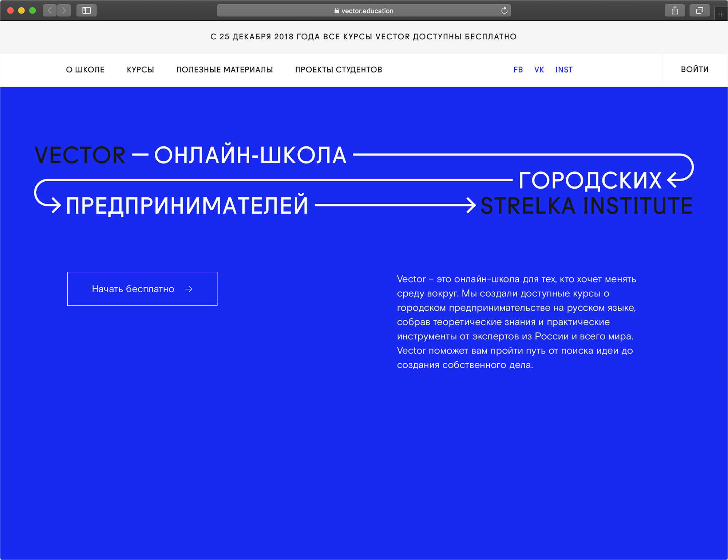Reload the page with the refresh icon
This screenshot has height=560, width=728.
click(x=504, y=11)
